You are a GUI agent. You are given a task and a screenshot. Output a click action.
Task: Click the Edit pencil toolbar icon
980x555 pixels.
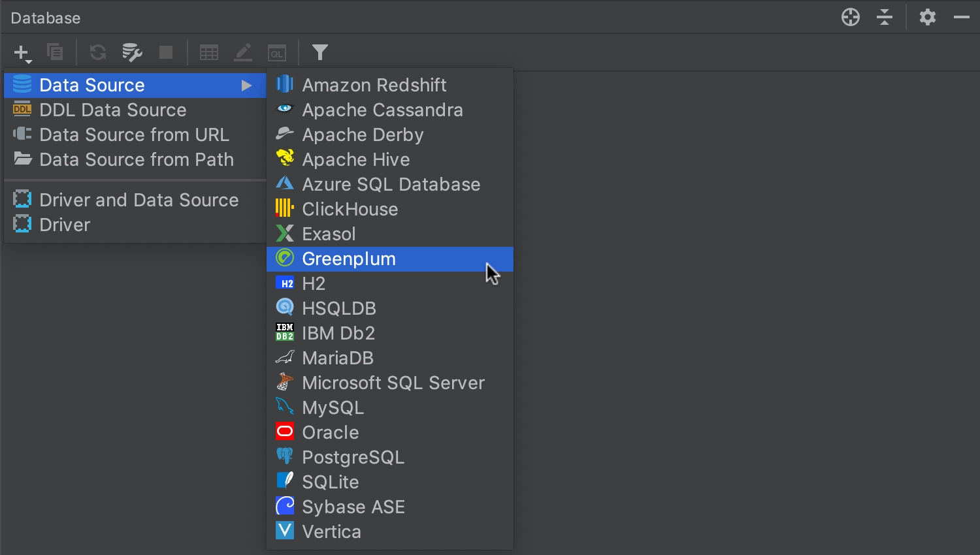243,52
